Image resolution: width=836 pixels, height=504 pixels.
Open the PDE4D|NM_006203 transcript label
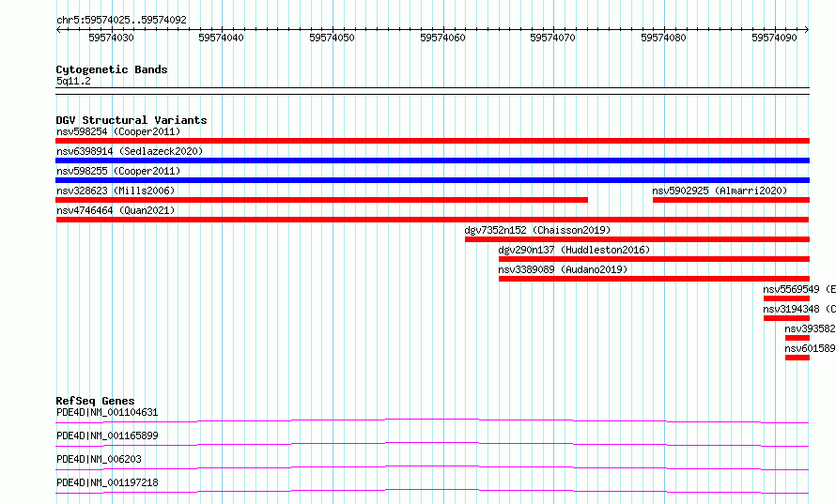pyautogui.click(x=99, y=459)
